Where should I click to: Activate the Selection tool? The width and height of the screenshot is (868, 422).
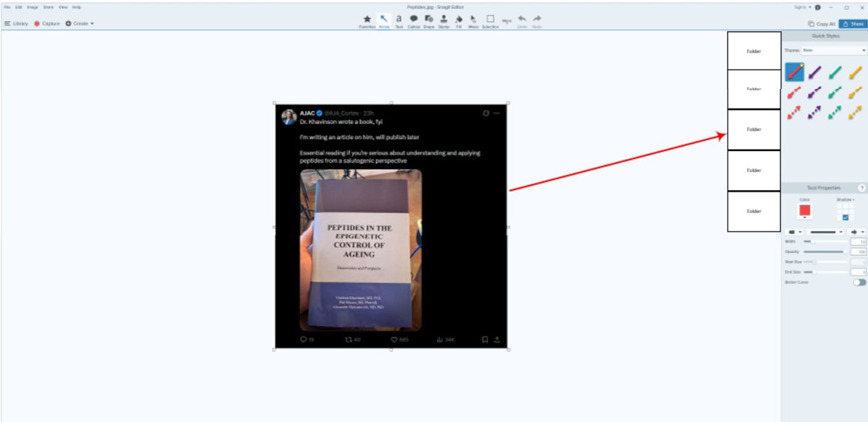click(490, 20)
